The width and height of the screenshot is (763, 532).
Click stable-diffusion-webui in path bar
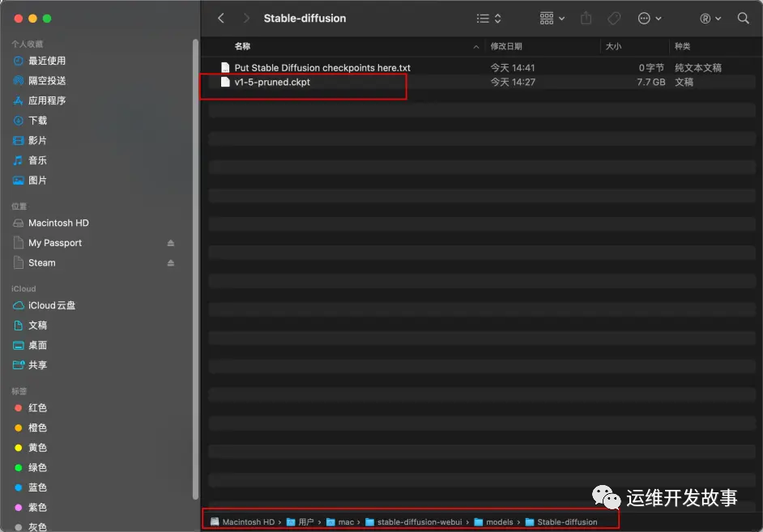click(x=414, y=521)
